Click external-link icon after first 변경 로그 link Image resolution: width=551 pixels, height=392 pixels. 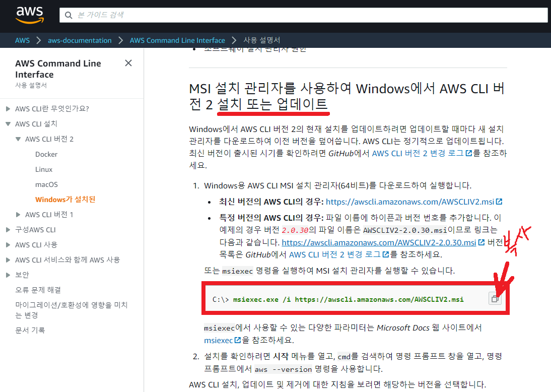469,153
